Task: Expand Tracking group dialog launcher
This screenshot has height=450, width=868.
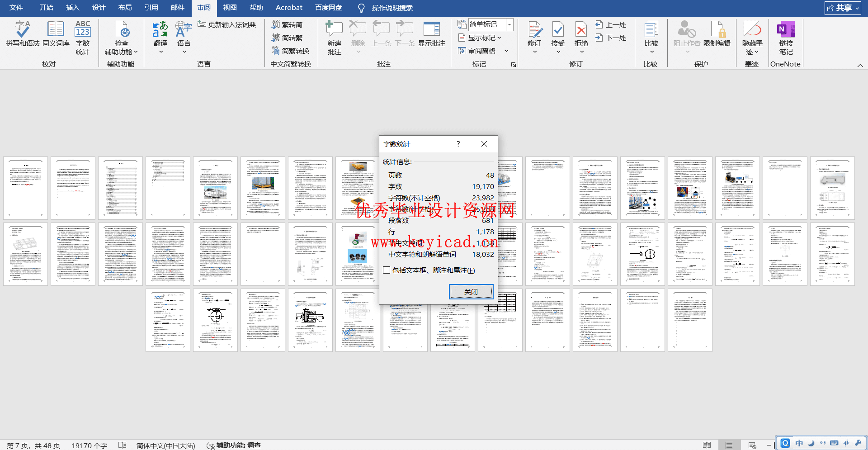Action: 514,65
